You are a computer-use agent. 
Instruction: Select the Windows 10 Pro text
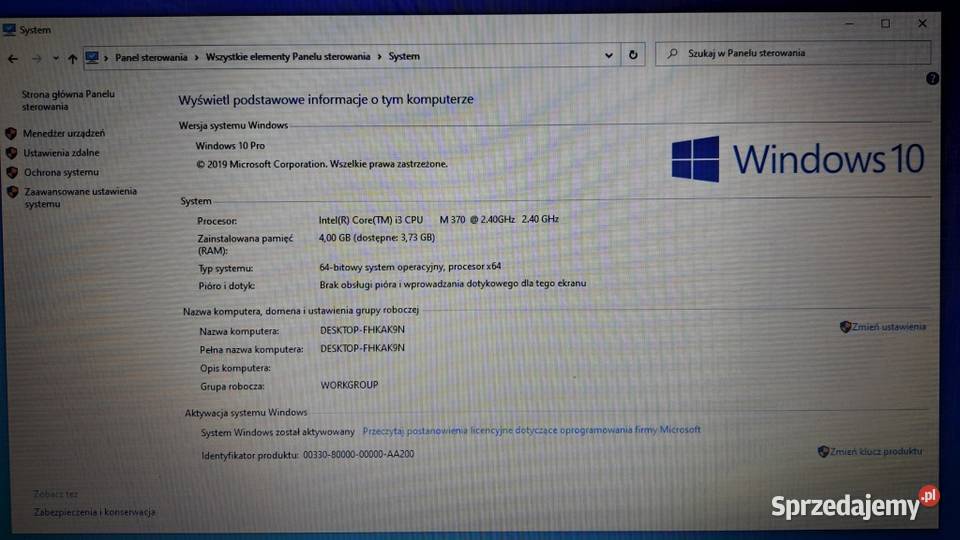[x=230, y=146]
